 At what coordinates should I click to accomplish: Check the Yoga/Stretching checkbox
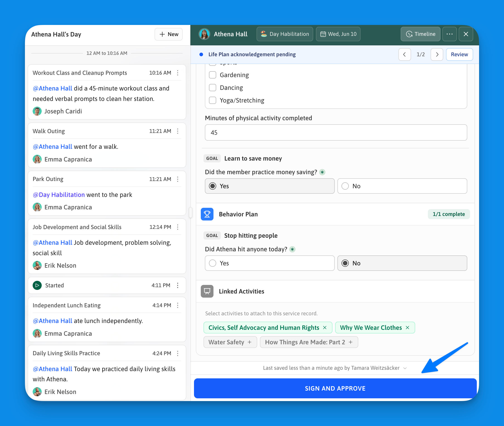click(213, 100)
